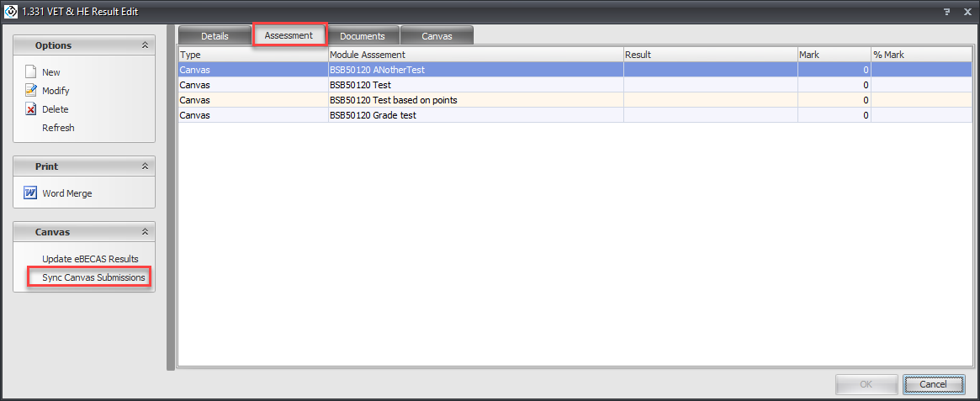
Task: Collapse the Options panel
Action: [145, 45]
